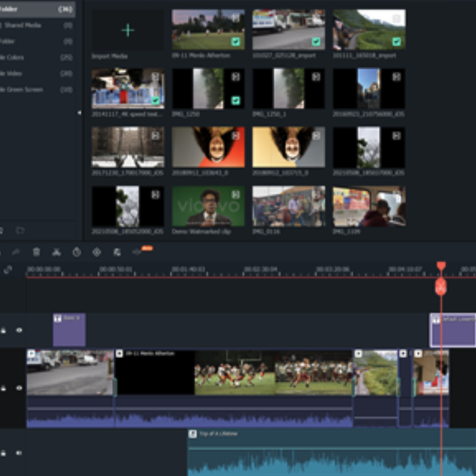Lock the title track

(x=4, y=330)
